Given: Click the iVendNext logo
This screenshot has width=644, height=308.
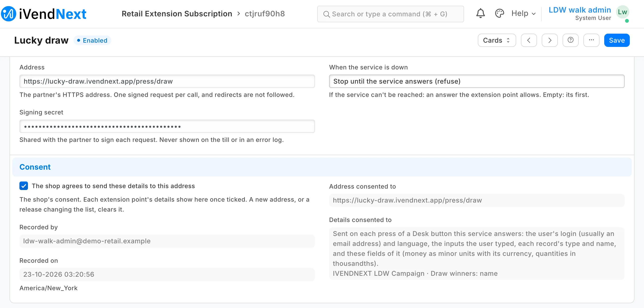Looking at the screenshot, I should pyautogui.click(x=44, y=14).
